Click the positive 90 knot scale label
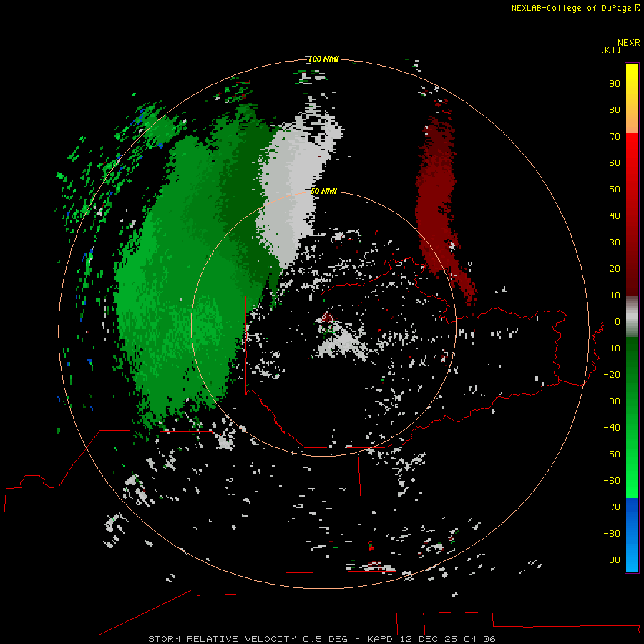The image size is (644, 644). (615, 83)
